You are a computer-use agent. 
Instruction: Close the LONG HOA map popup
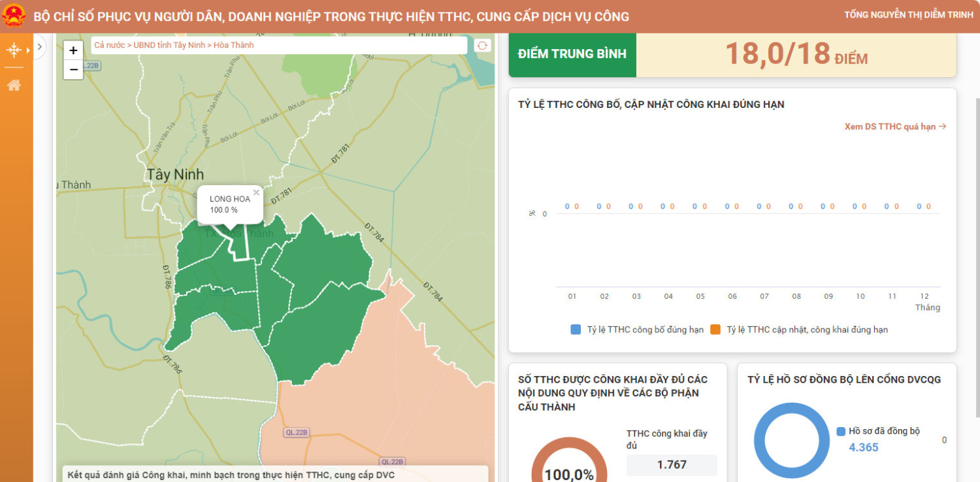point(256,192)
